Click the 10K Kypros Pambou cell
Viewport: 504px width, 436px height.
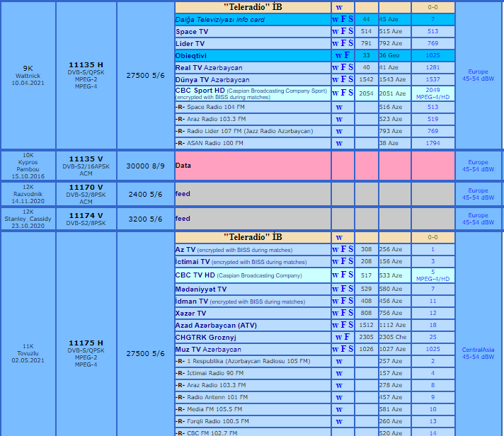click(x=28, y=166)
